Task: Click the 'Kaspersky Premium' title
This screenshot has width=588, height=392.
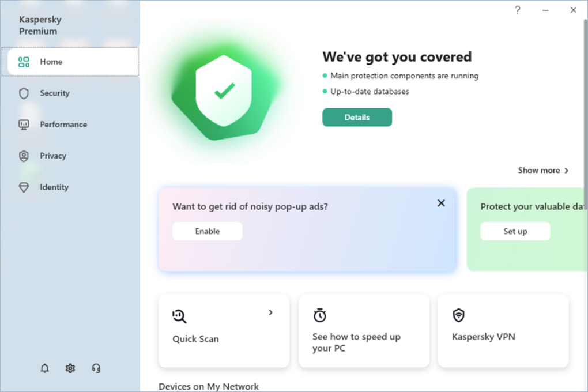Action: (40, 25)
